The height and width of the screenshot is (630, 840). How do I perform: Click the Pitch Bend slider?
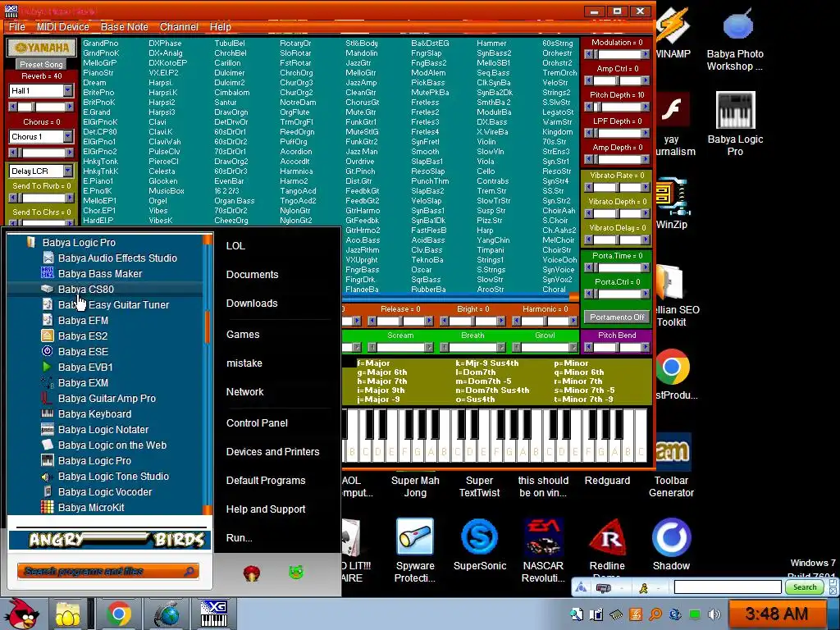[x=617, y=347]
